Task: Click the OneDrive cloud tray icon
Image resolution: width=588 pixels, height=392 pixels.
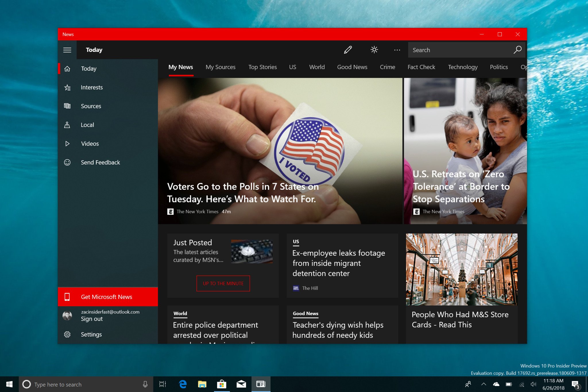Action: (x=496, y=384)
